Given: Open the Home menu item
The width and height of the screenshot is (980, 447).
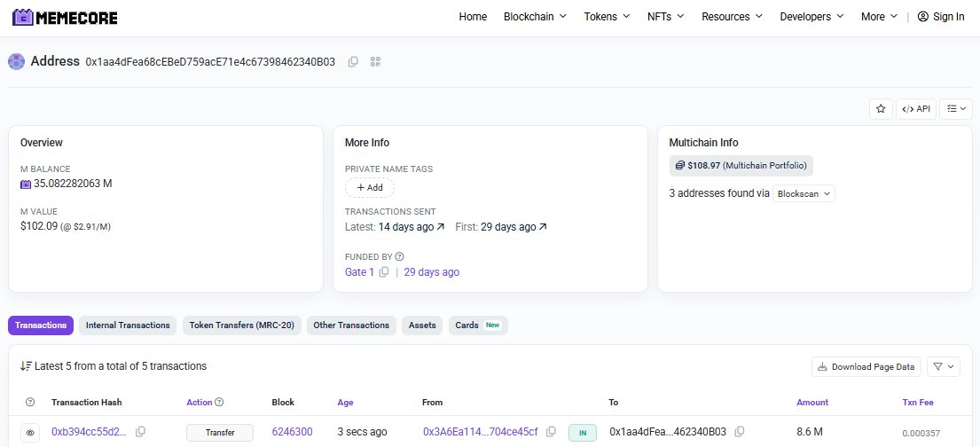Looking at the screenshot, I should coord(473,17).
